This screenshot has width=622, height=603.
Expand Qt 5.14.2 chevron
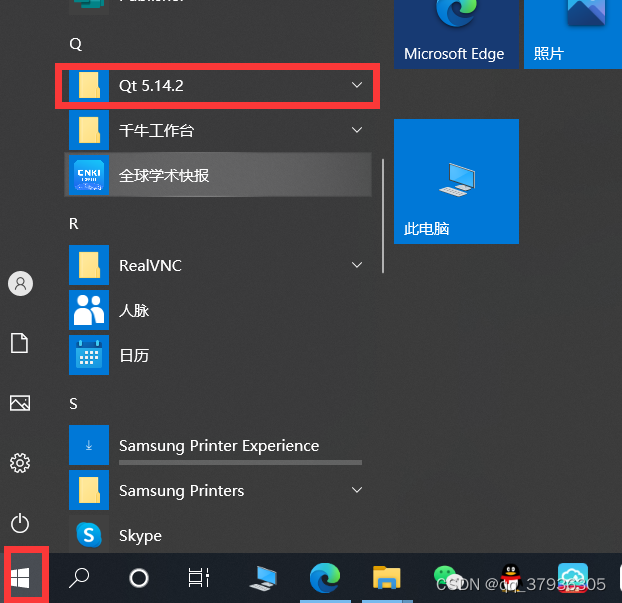pos(357,85)
